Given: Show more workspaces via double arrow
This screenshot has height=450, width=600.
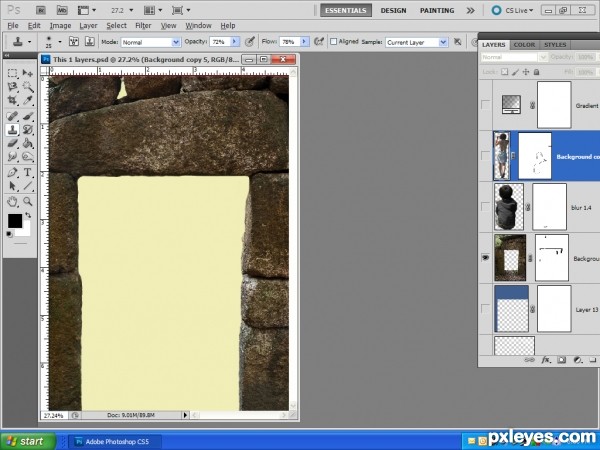Looking at the screenshot, I should (x=470, y=10).
